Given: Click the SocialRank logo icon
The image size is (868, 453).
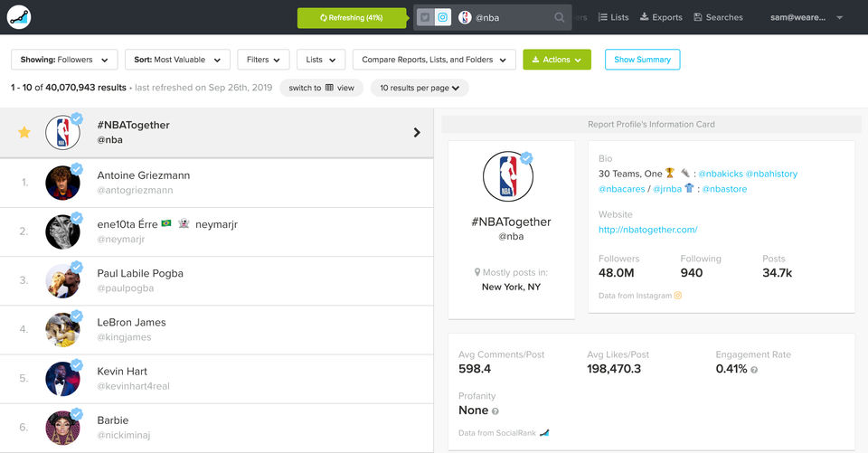Looking at the screenshot, I should point(19,17).
